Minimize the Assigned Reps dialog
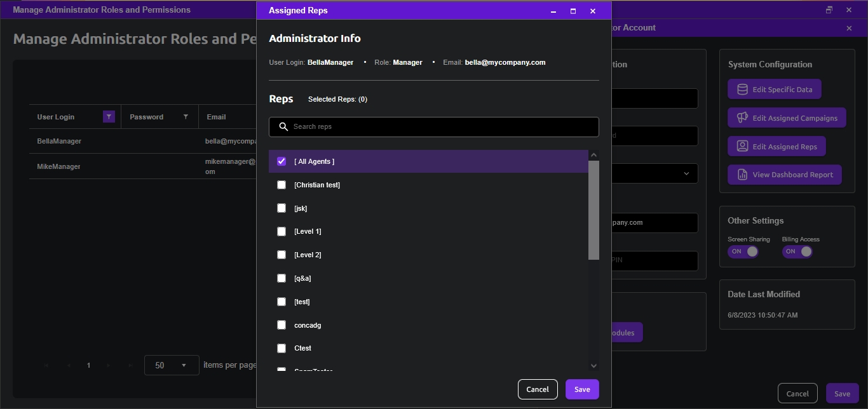The width and height of the screenshot is (868, 409). click(554, 11)
